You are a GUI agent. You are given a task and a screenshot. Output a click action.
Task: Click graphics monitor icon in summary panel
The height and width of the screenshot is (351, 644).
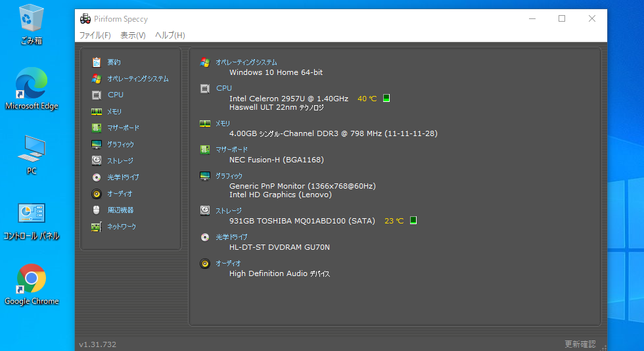coord(205,176)
